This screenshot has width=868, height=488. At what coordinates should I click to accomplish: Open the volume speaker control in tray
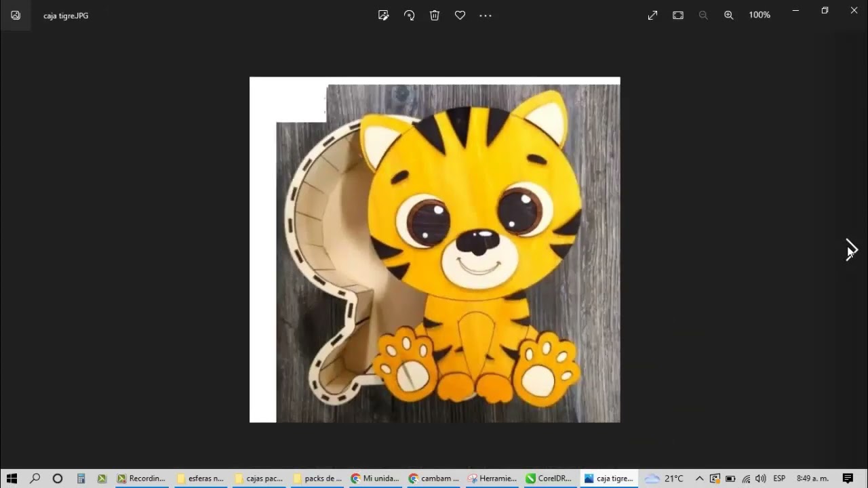point(760,479)
